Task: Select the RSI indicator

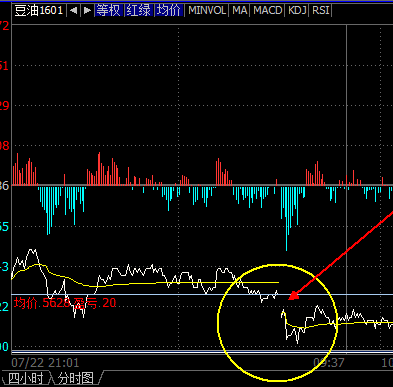Action: point(321,11)
